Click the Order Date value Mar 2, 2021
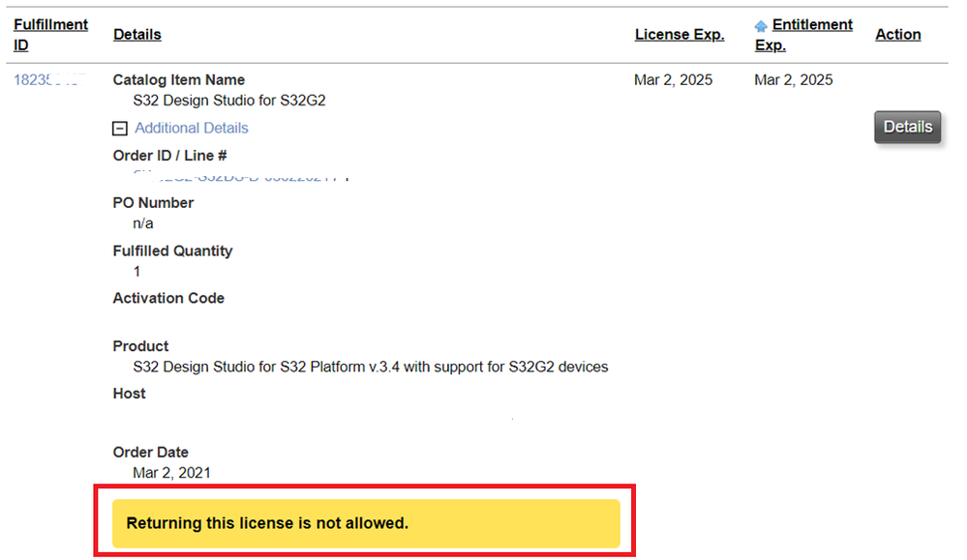Viewport: 967px width, 560px height. pyautogui.click(x=172, y=473)
